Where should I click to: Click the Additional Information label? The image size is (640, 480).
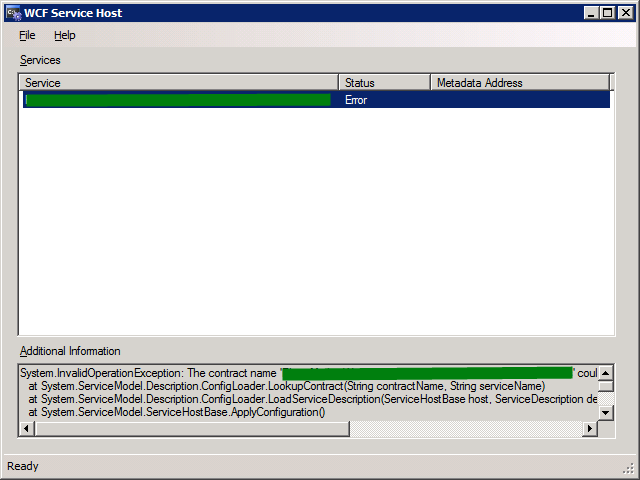70,351
